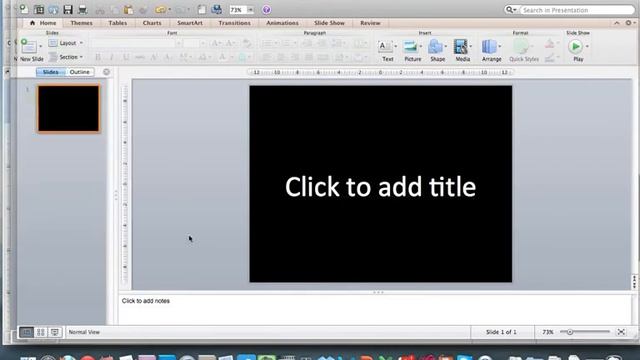Print the presentation using the printer icon

82,9
